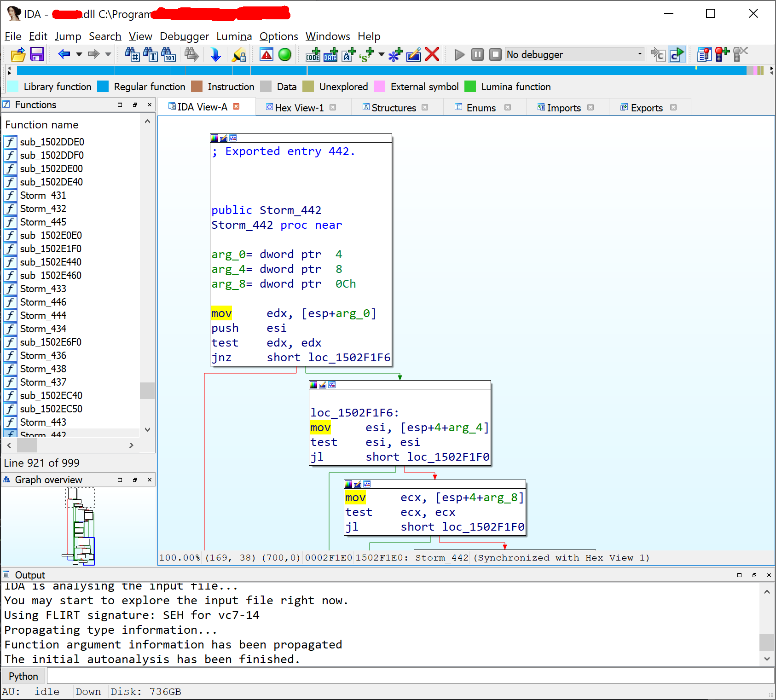The width and height of the screenshot is (776, 700).
Task: Close the Hex View-1 tab
Action: click(x=333, y=107)
